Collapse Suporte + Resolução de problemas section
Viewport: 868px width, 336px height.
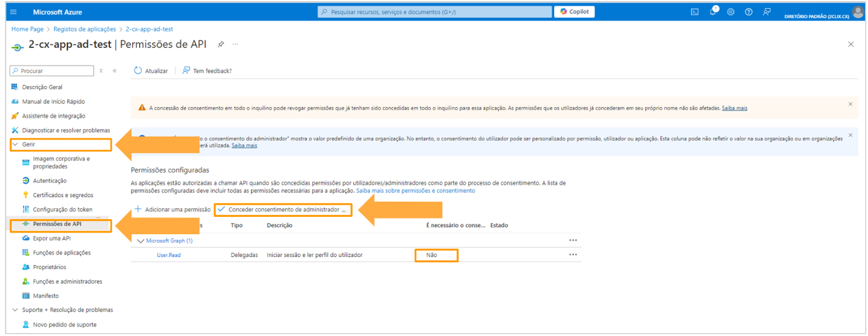point(15,310)
